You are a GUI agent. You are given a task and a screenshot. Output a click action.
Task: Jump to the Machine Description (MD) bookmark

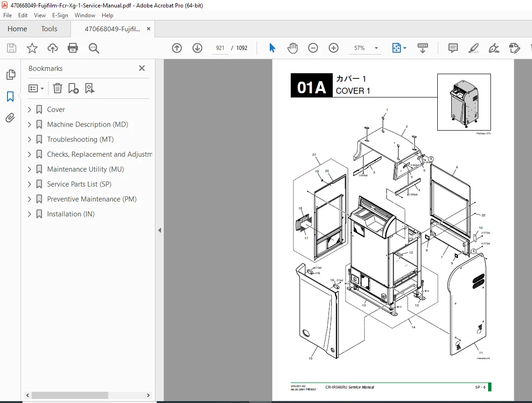[x=88, y=125]
